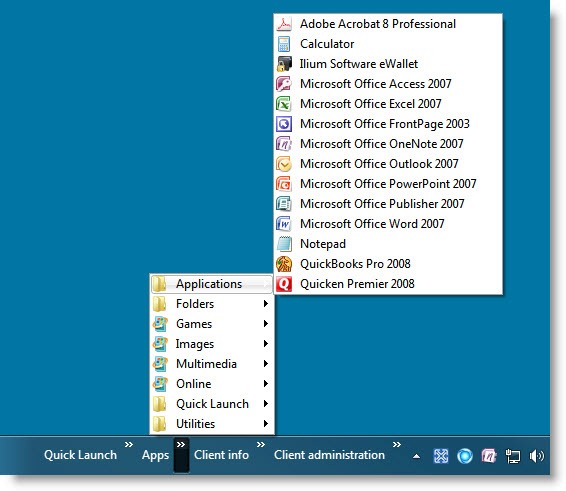
Task: Launch QuickBooks Pro 2008 text entry
Action: point(355,264)
